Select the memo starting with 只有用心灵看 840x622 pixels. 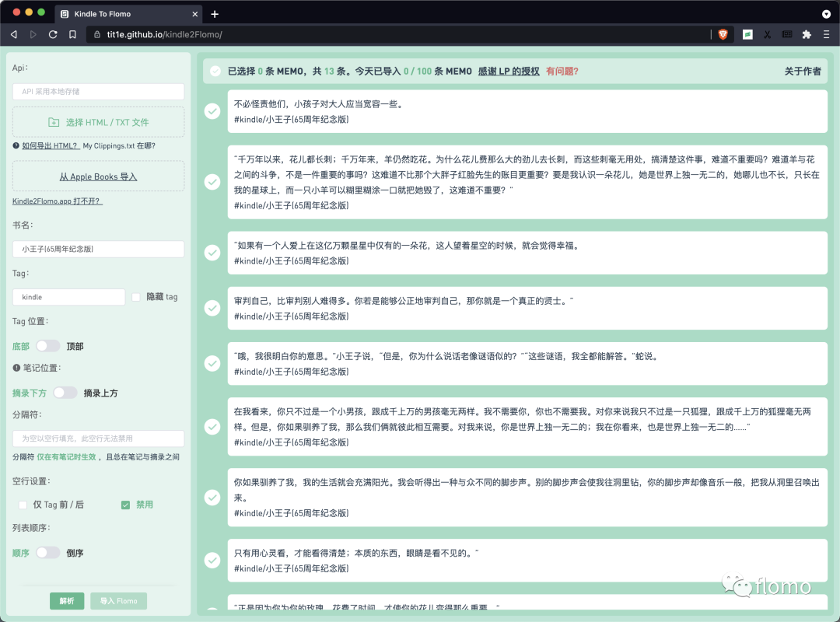[x=212, y=560]
